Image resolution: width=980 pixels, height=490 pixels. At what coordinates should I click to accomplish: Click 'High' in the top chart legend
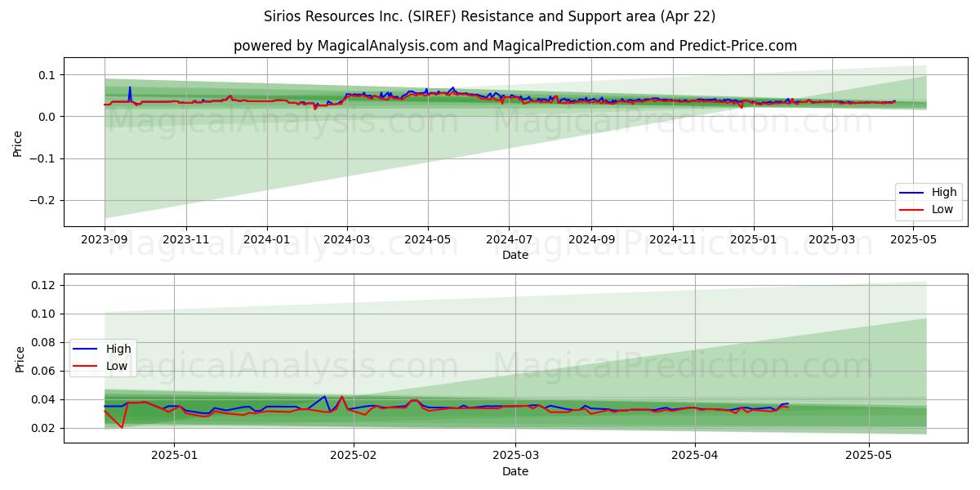(x=945, y=193)
